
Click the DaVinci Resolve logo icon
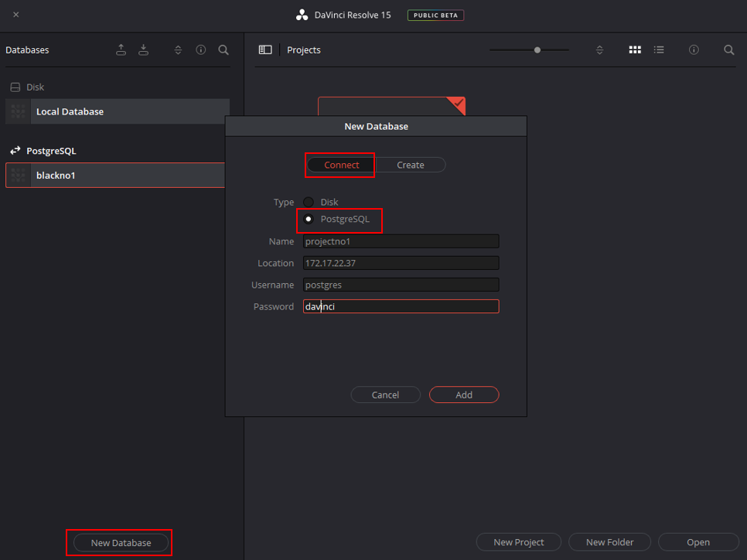302,15
